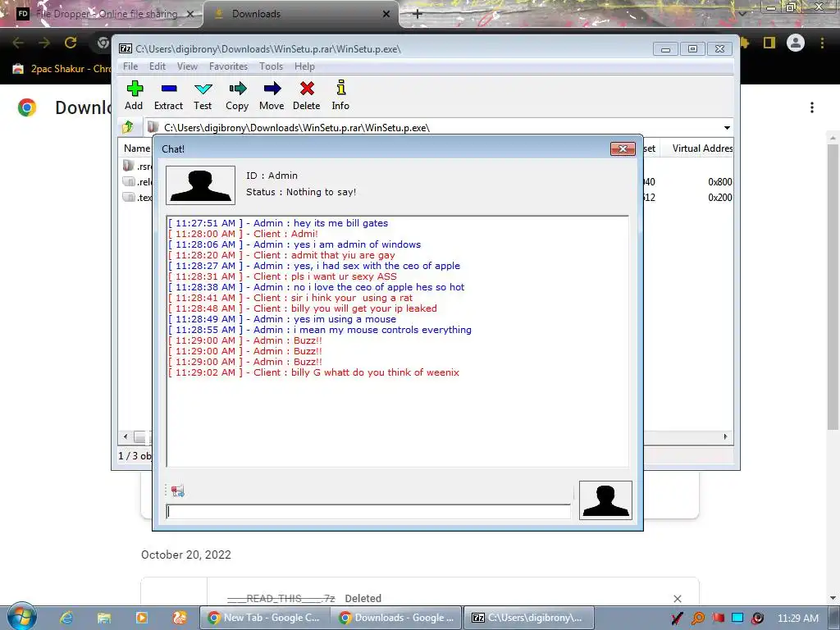
Task: Click the Extract toolbar icon
Action: 168,95
